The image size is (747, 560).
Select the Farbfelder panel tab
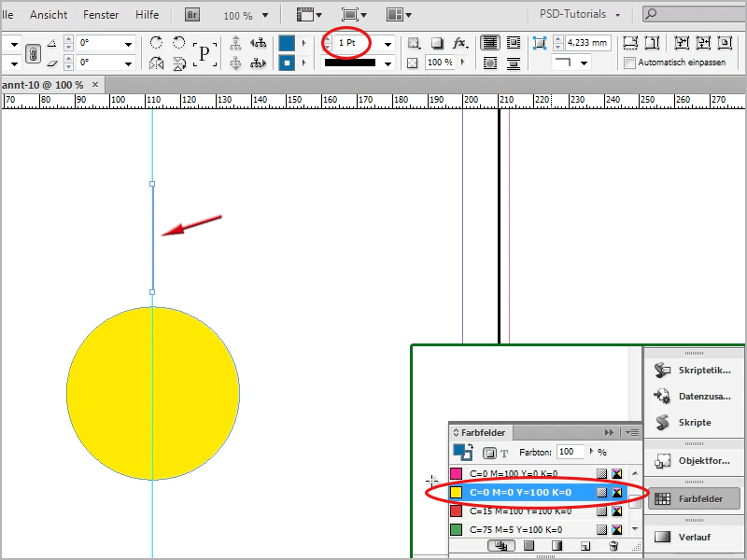(480, 432)
